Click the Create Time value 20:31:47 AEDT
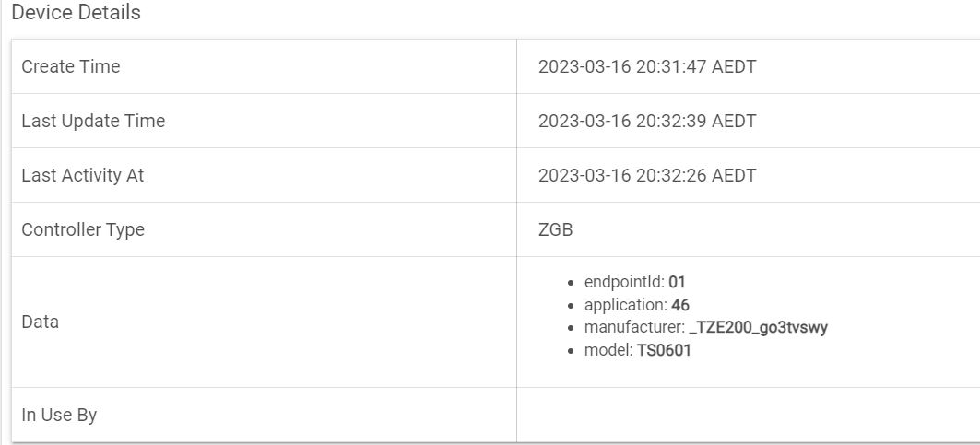Image resolution: width=980 pixels, height=445 pixels. (x=647, y=66)
